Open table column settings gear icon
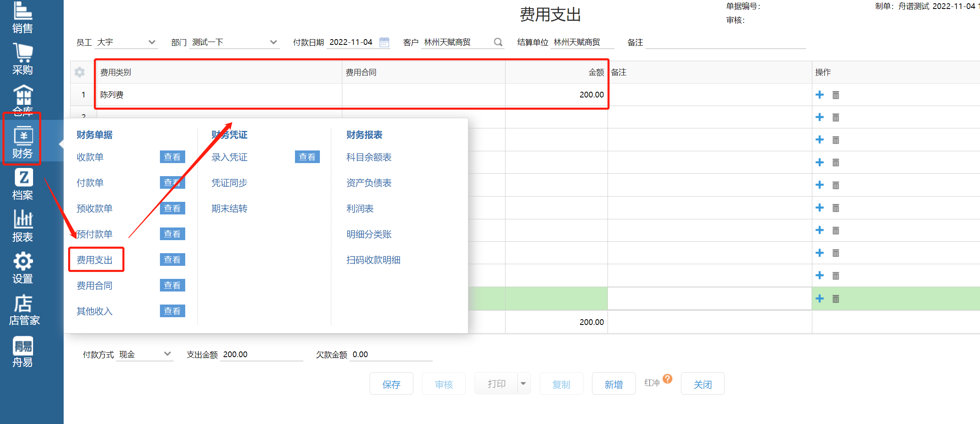 click(x=80, y=72)
